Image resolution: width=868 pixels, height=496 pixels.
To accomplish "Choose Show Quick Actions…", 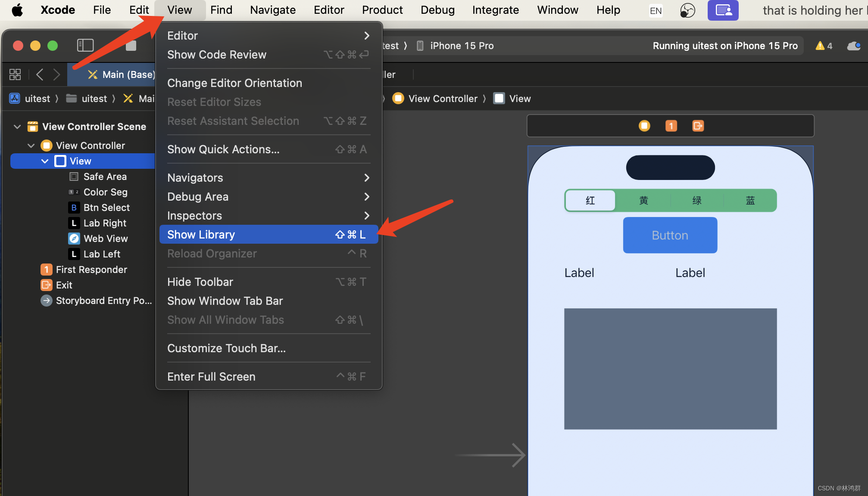I will coord(269,149).
